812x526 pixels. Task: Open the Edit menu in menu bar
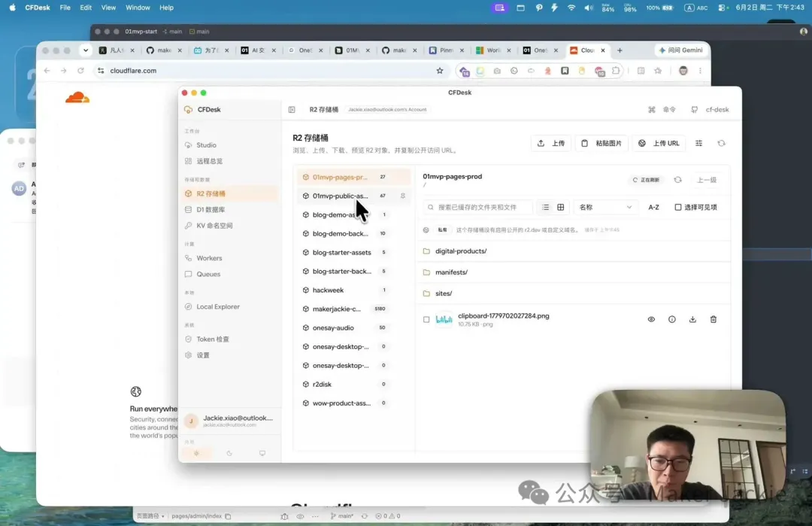pyautogui.click(x=86, y=8)
